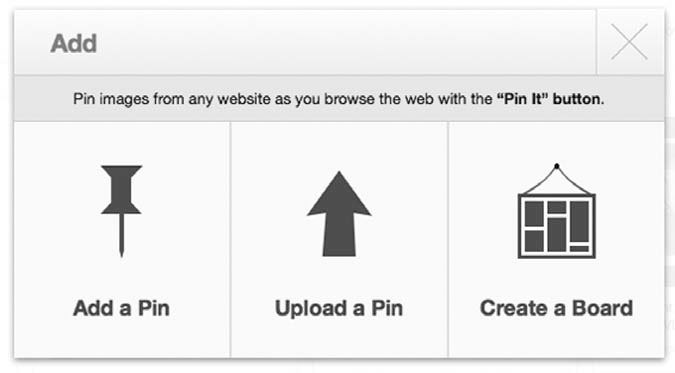Image resolution: width=675 pixels, height=373 pixels.
Task: Click the hanging nail dot atop the board icon
Action: [557, 166]
